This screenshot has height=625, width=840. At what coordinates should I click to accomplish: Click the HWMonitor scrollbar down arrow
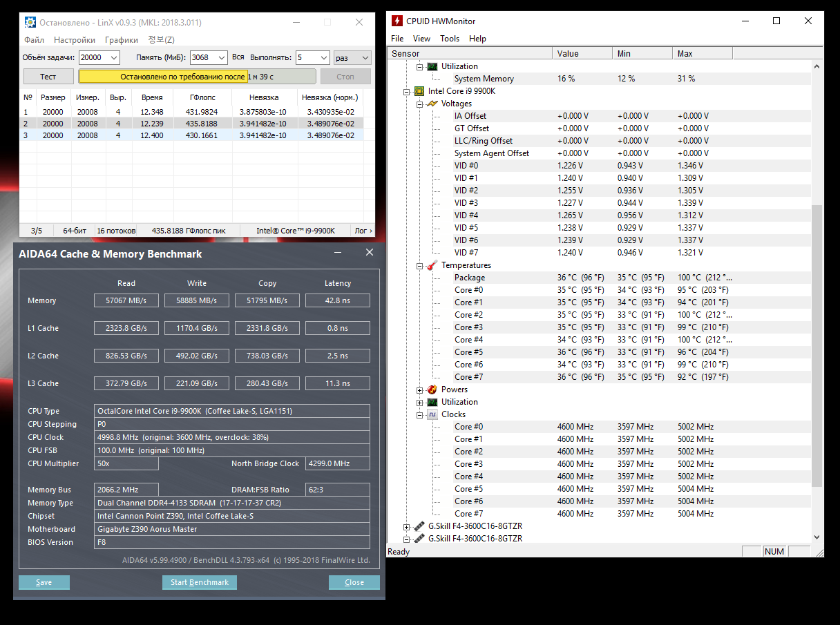817,537
